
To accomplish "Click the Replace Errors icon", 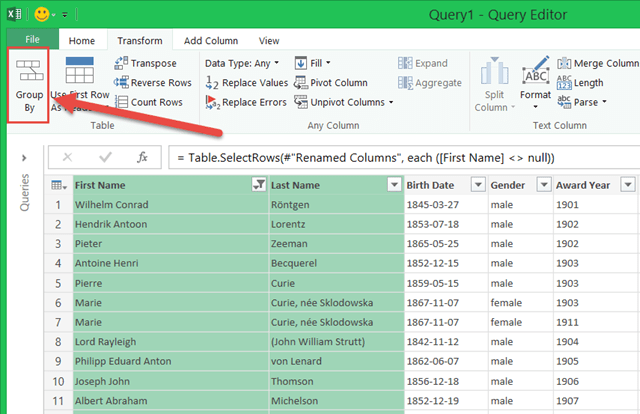I will click(x=213, y=102).
